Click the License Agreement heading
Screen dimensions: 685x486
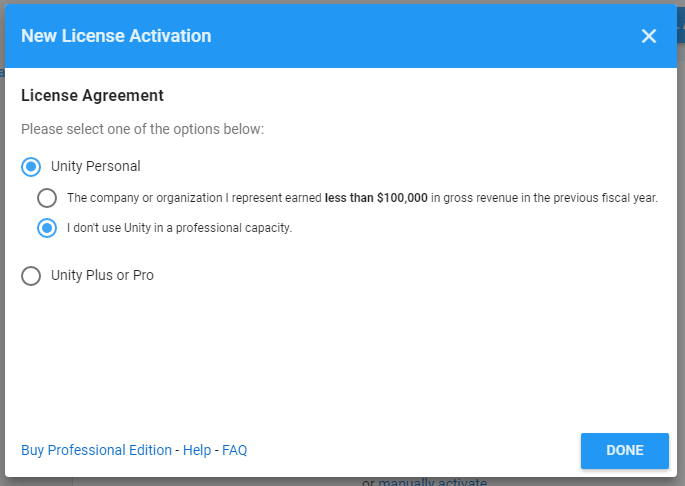(92, 96)
